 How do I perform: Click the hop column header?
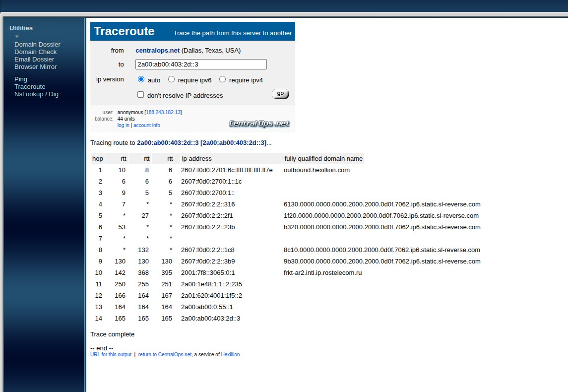tap(97, 159)
